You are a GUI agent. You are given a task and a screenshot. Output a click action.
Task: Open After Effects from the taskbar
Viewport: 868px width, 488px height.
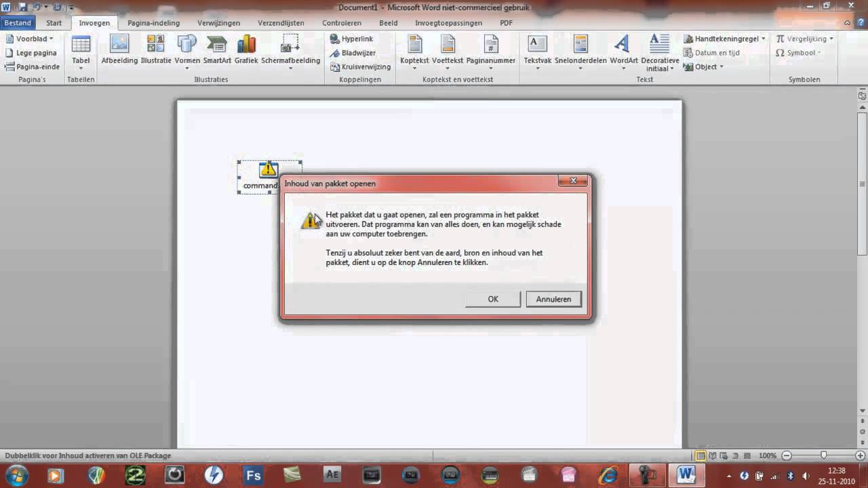point(332,475)
